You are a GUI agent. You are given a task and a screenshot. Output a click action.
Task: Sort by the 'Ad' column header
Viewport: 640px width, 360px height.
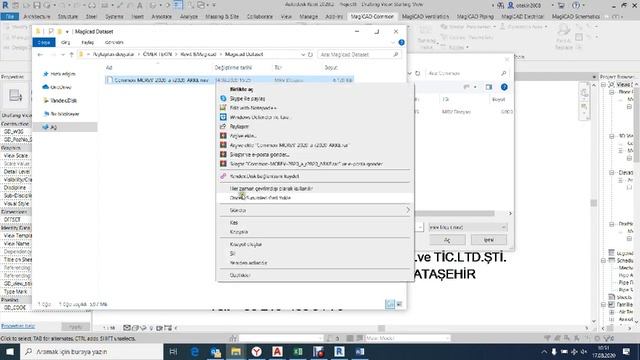[109, 68]
